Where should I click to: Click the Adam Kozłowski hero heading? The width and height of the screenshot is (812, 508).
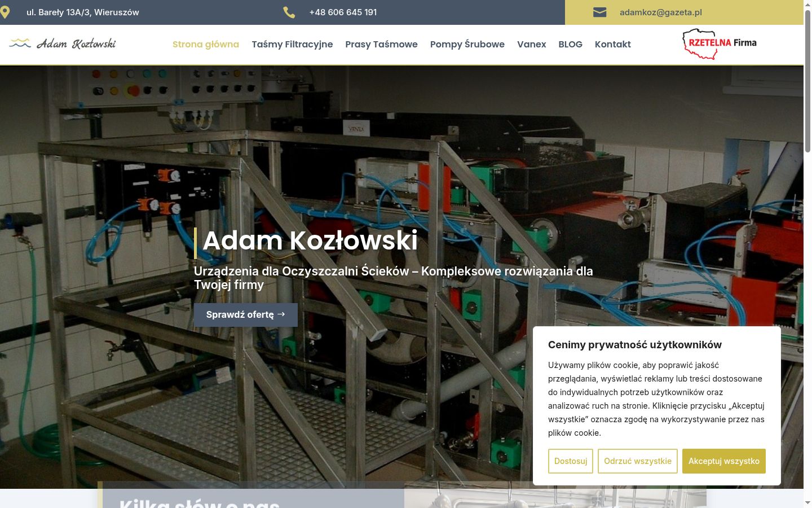tap(310, 240)
